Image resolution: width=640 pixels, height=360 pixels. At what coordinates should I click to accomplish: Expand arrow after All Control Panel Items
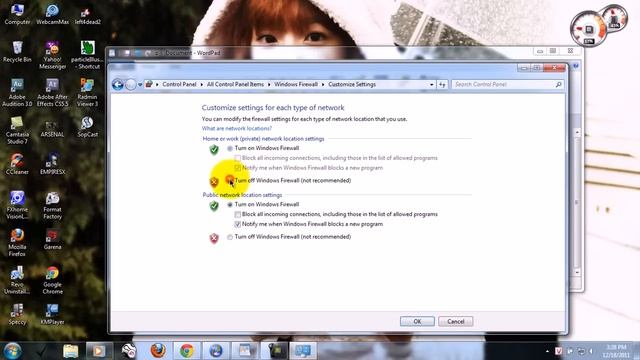(x=269, y=84)
